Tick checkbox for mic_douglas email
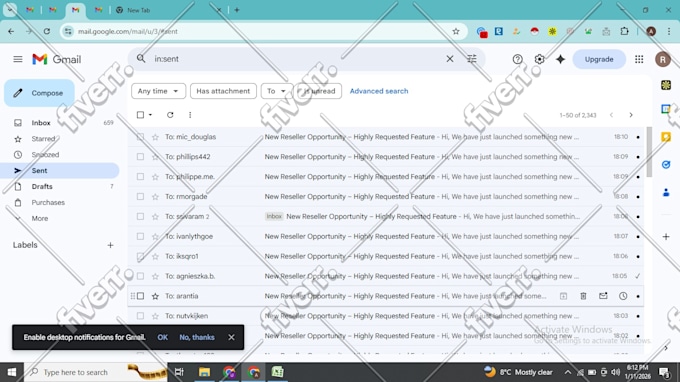 tap(140, 137)
